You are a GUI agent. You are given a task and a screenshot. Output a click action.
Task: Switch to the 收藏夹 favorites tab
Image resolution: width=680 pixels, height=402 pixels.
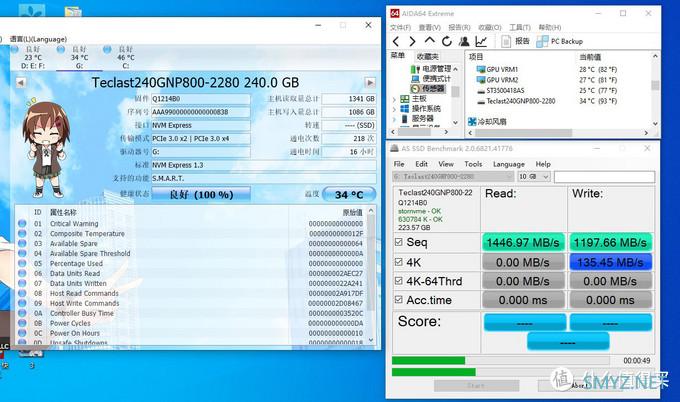click(x=428, y=56)
